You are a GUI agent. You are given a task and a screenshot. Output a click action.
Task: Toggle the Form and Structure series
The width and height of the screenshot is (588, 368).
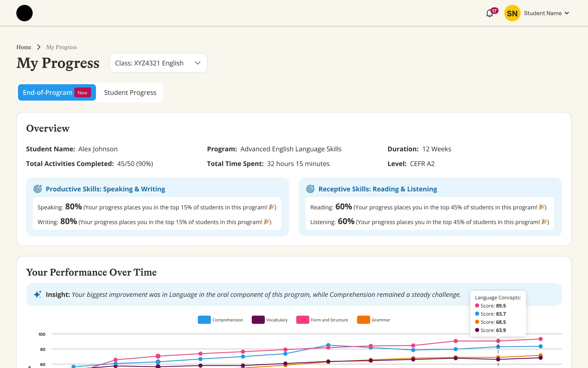322,320
